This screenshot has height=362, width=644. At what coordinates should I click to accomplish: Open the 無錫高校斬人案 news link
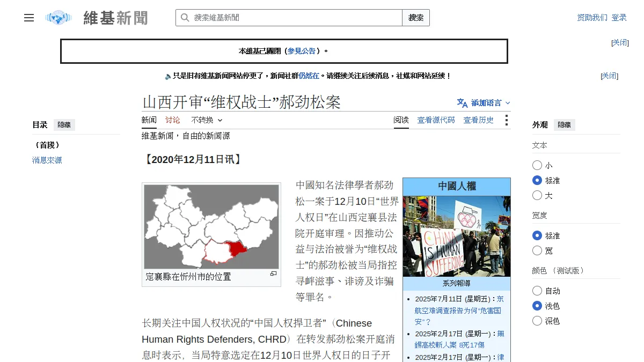pos(459,339)
